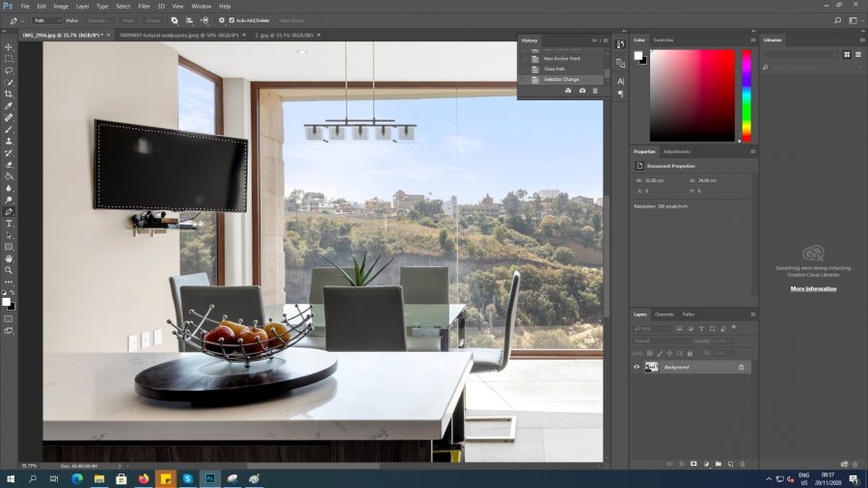
Task: Click the Selection... button in options bar
Action: click(x=99, y=20)
